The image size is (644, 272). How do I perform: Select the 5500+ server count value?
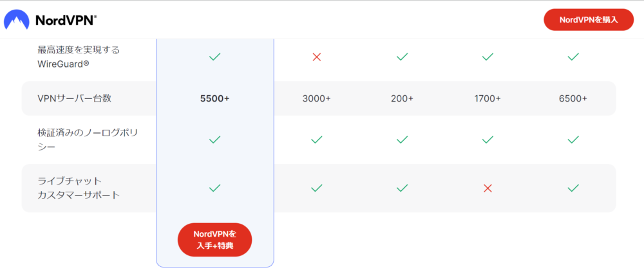[215, 98]
